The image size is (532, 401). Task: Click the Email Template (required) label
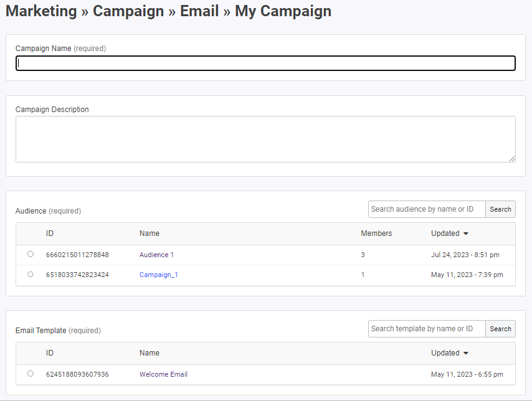[x=58, y=331]
